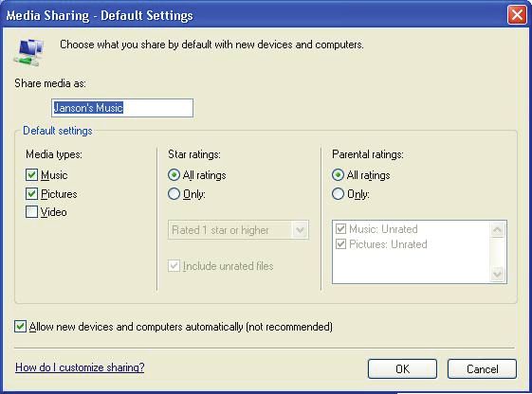Enable the Video media type checkbox

[x=31, y=212]
